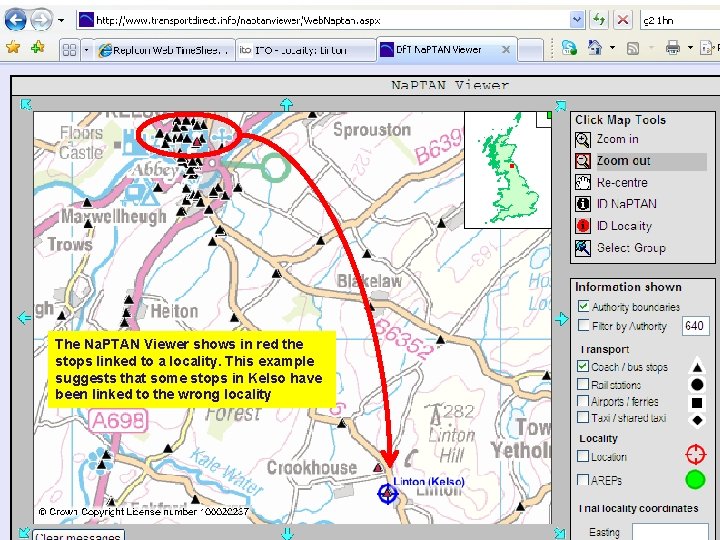Click the ID NaPTAN text label

click(x=626, y=204)
